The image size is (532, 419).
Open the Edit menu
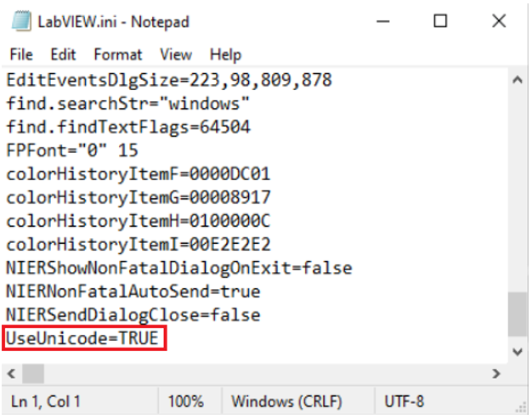[x=63, y=54]
